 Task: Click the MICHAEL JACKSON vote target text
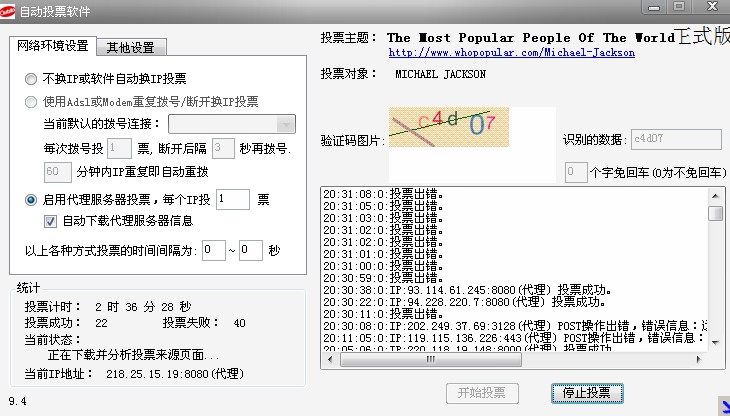coord(440,74)
